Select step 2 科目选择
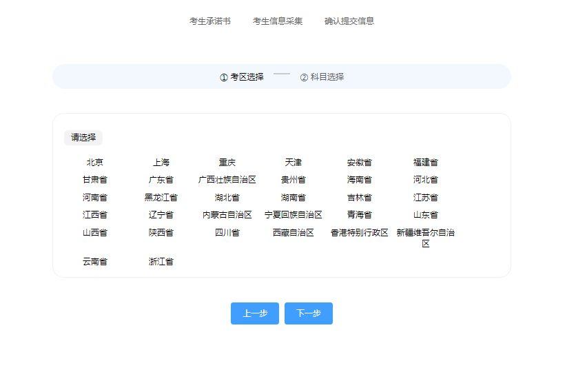The image size is (565, 392). pyautogui.click(x=322, y=77)
